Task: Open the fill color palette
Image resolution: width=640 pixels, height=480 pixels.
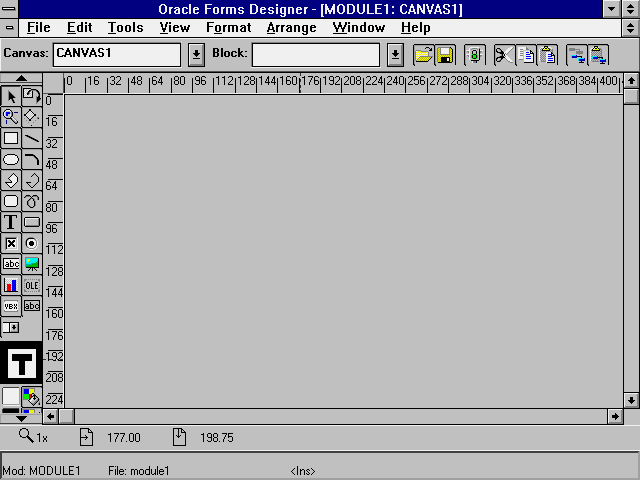Action: [31, 396]
